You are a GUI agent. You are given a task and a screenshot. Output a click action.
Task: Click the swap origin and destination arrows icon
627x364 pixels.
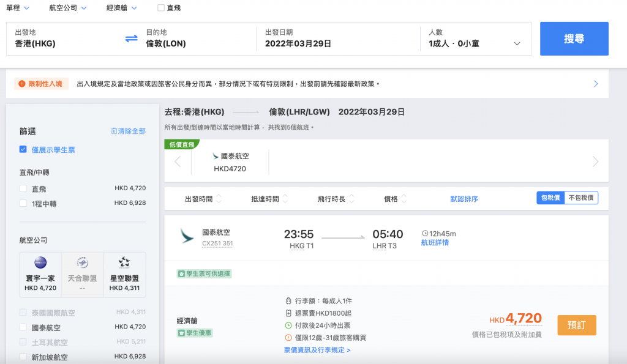coord(131,39)
